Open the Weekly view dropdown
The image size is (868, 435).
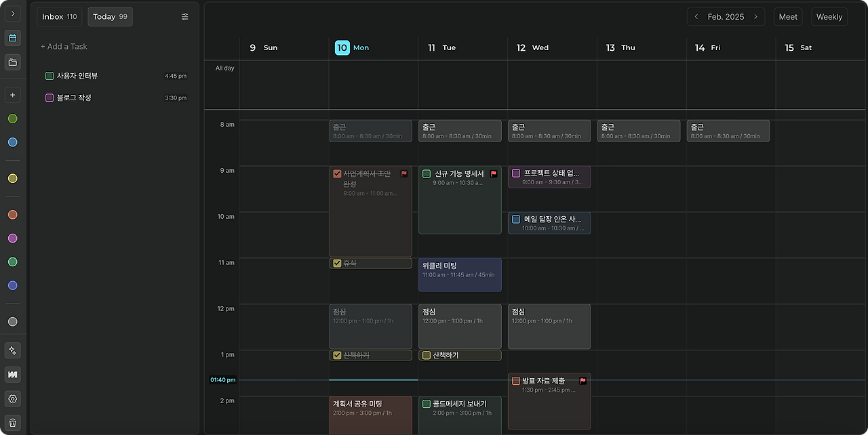829,17
